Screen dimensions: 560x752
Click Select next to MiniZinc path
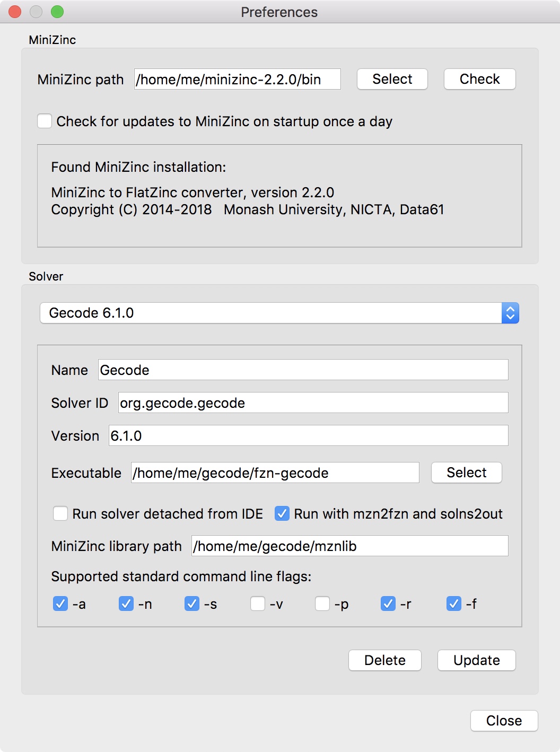pos(392,79)
